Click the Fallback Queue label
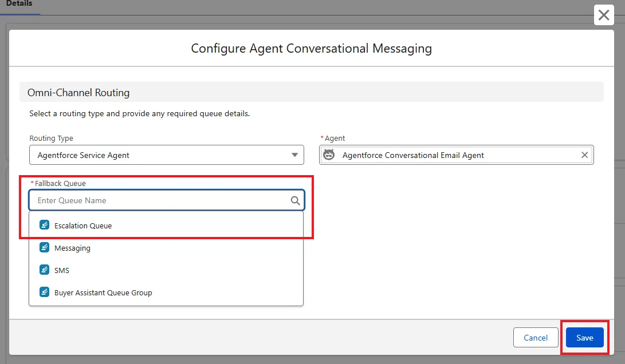This screenshot has height=364, width=625. pos(60,183)
